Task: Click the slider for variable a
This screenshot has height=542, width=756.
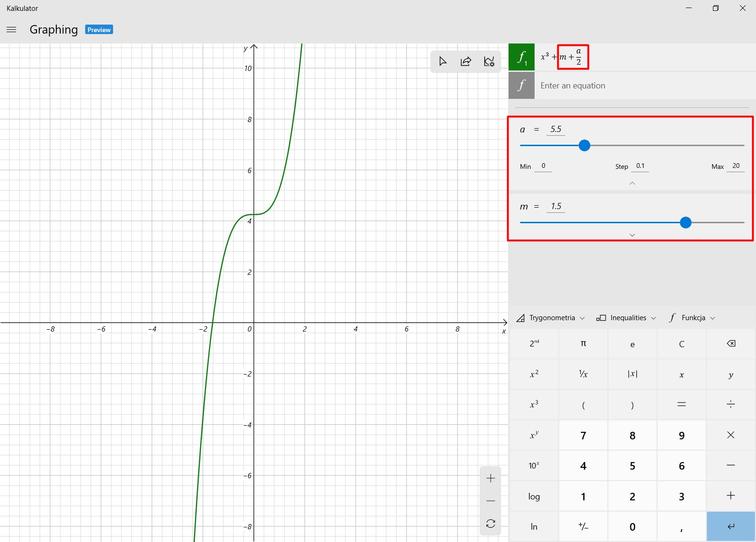Action: pos(632,146)
